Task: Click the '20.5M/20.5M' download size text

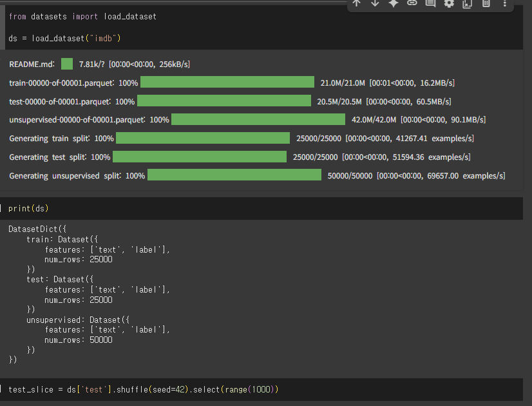Action: (x=339, y=102)
